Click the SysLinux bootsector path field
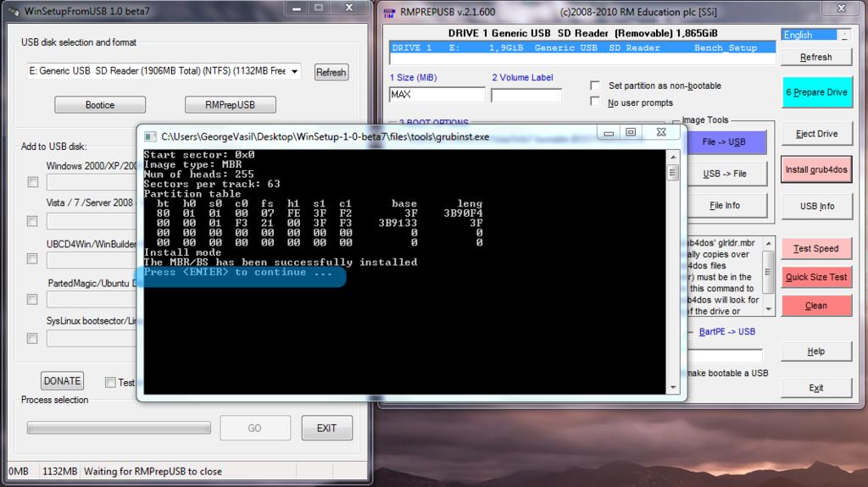This screenshot has width=868, height=487. click(x=92, y=338)
